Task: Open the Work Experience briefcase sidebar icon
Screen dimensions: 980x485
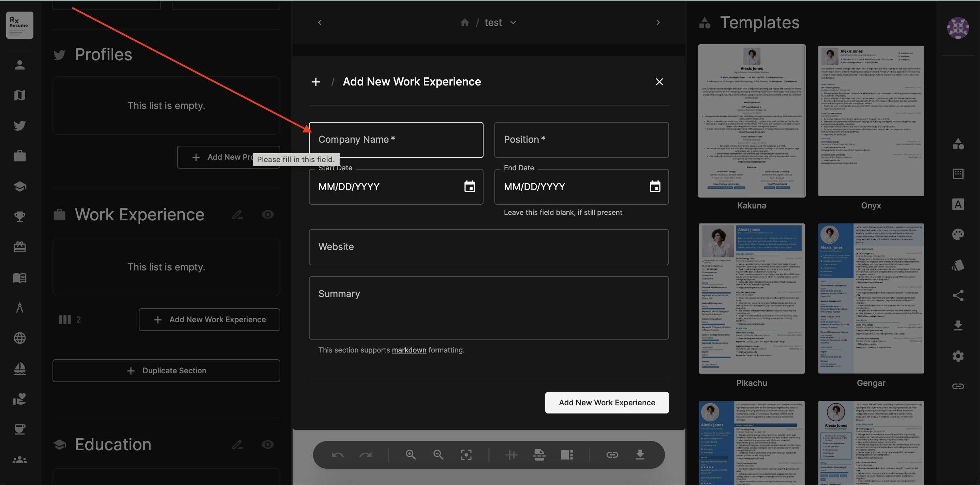Action: pos(20,156)
